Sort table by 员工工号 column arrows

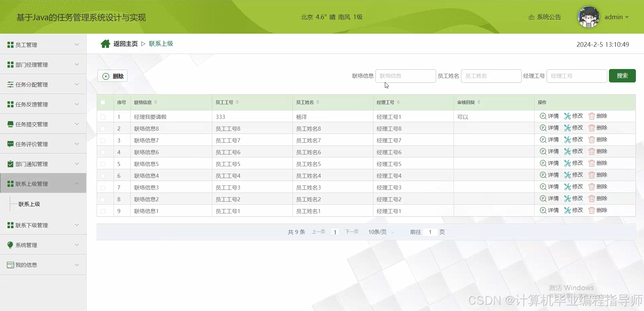pos(237,102)
